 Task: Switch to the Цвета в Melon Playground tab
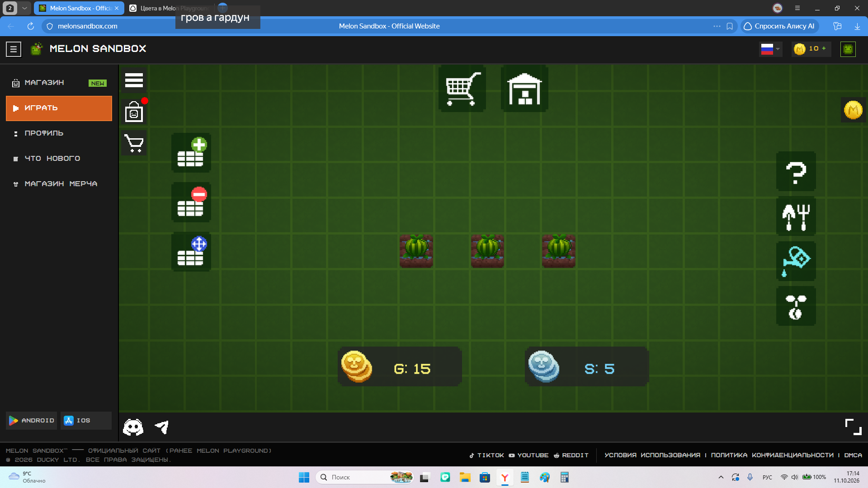point(170,8)
